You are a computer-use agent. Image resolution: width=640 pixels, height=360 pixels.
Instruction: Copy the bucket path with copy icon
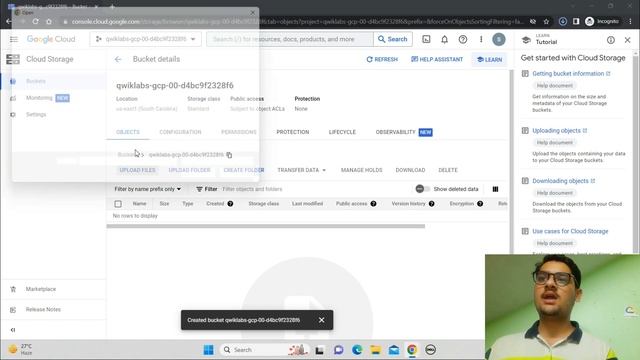click(x=229, y=155)
